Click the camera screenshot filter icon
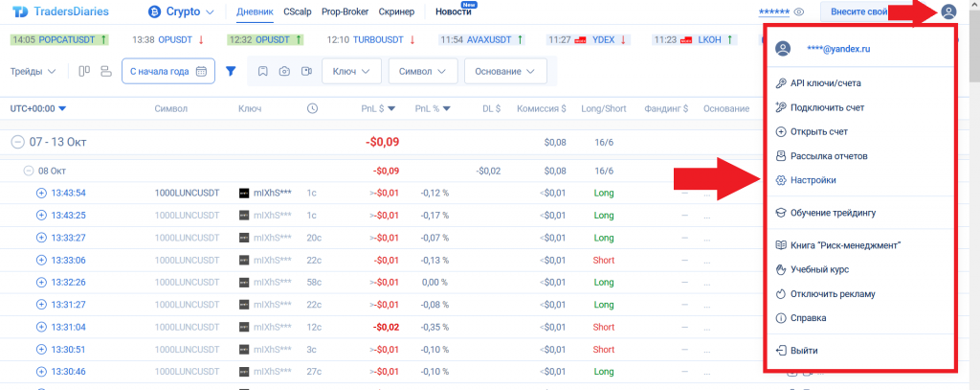This screenshot has height=390, width=980. (284, 71)
